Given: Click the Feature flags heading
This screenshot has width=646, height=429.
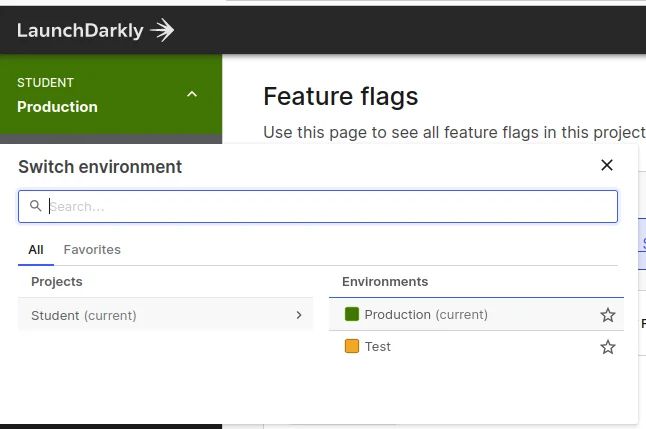Looking at the screenshot, I should tap(341, 96).
